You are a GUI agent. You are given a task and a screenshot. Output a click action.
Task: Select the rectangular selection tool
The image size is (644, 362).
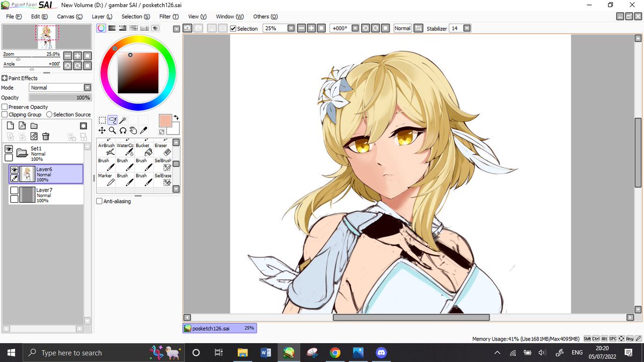point(102,120)
